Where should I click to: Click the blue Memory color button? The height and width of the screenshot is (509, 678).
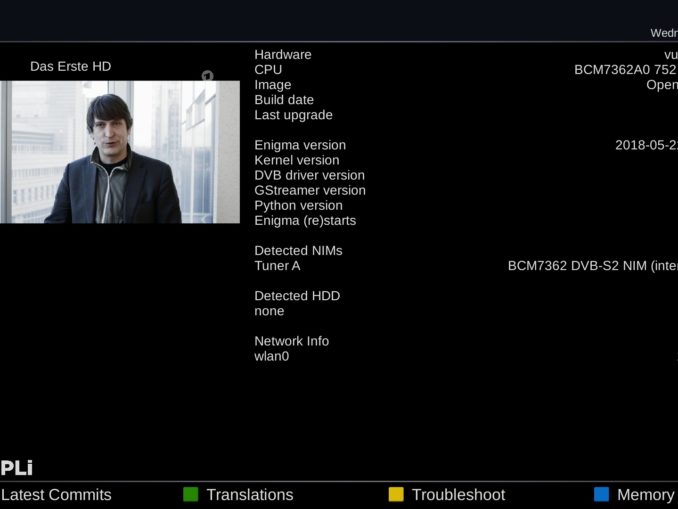[x=601, y=494]
